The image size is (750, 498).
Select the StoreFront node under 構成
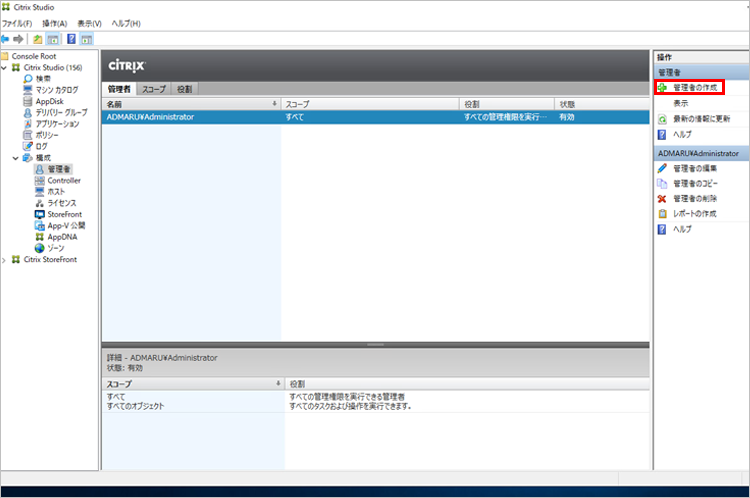coord(65,214)
